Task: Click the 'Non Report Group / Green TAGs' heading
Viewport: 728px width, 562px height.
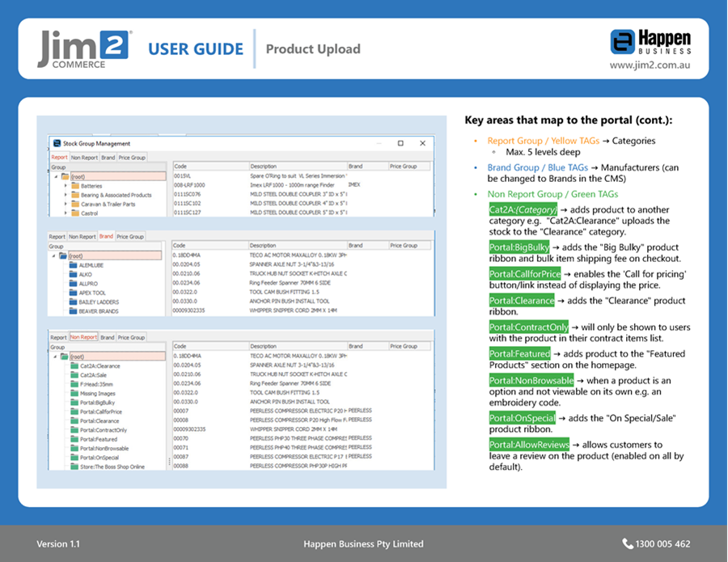Action: pos(552,194)
